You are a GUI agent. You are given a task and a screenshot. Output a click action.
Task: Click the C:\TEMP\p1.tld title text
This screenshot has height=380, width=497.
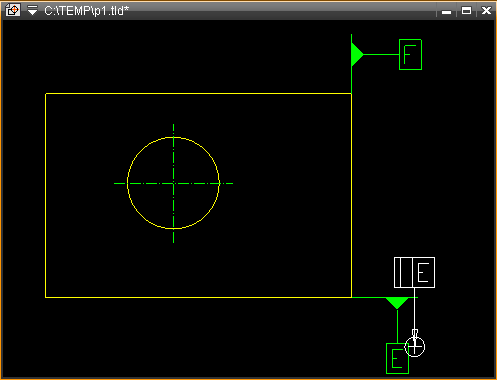point(86,11)
